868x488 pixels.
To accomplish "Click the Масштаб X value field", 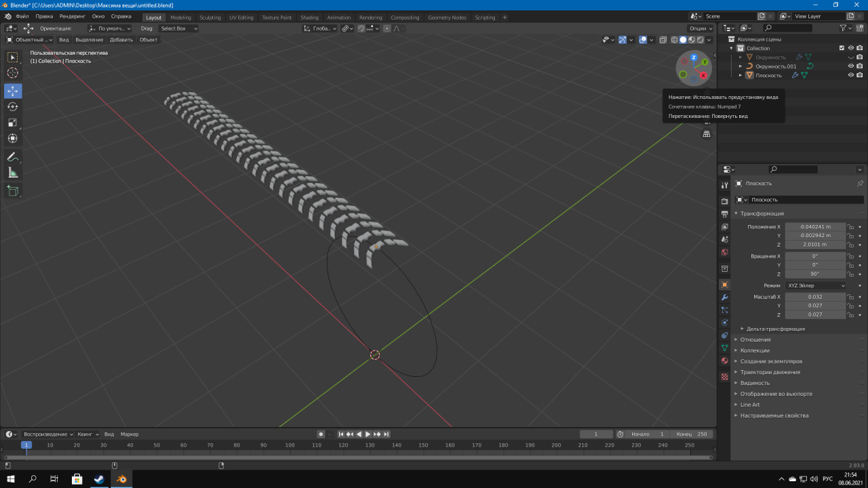I will pos(816,297).
